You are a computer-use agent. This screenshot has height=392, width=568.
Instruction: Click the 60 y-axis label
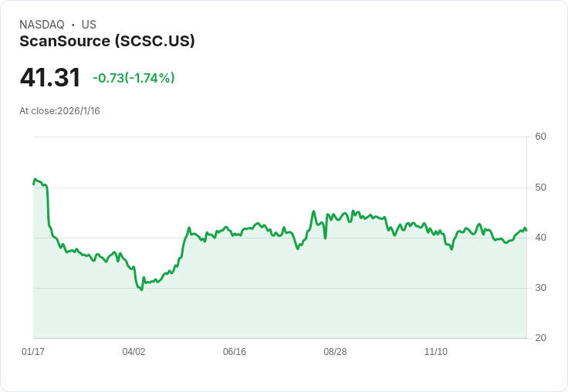[x=541, y=137]
